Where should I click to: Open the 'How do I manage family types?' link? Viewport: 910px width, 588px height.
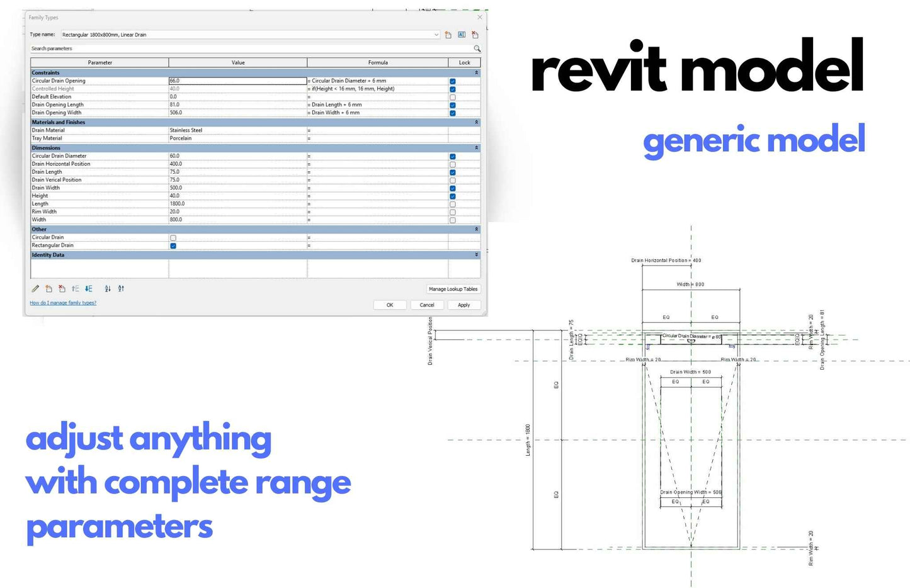pyautogui.click(x=63, y=303)
